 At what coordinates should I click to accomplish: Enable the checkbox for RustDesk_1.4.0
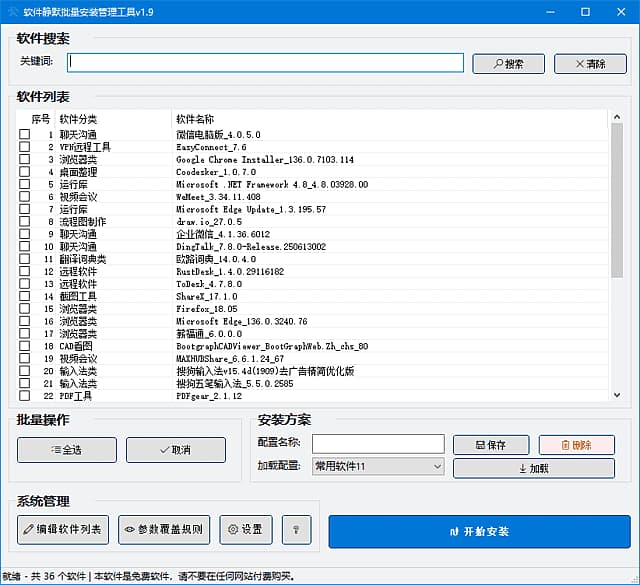pos(24,271)
